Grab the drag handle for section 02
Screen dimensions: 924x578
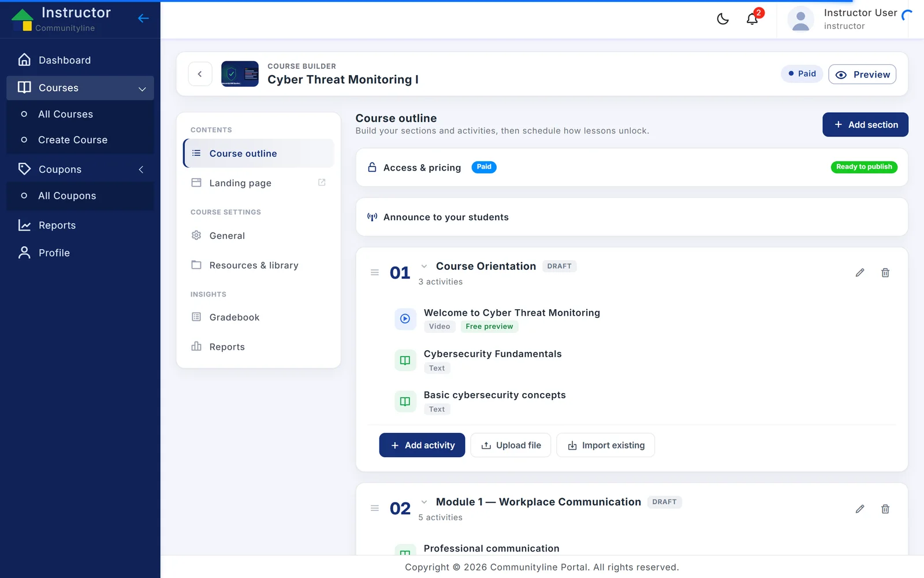pyautogui.click(x=375, y=508)
